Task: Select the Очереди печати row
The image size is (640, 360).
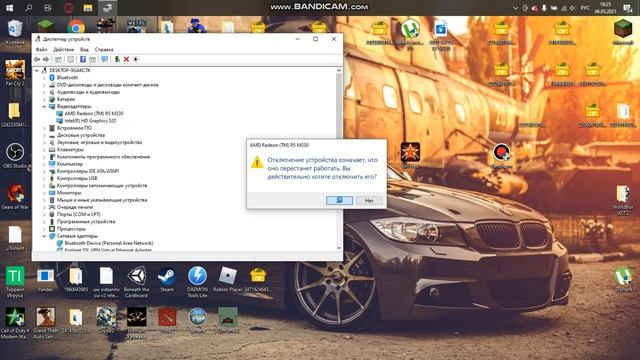Action: (x=71, y=207)
